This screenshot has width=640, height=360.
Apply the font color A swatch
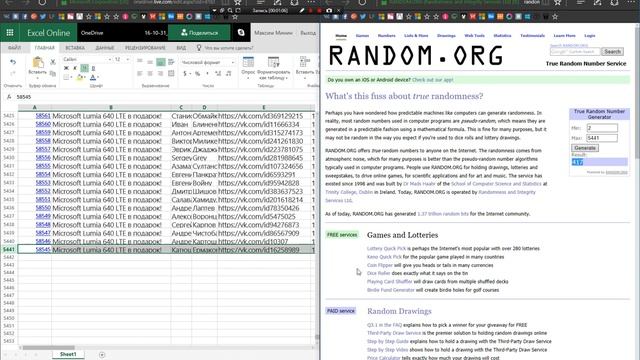(x=93, y=77)
